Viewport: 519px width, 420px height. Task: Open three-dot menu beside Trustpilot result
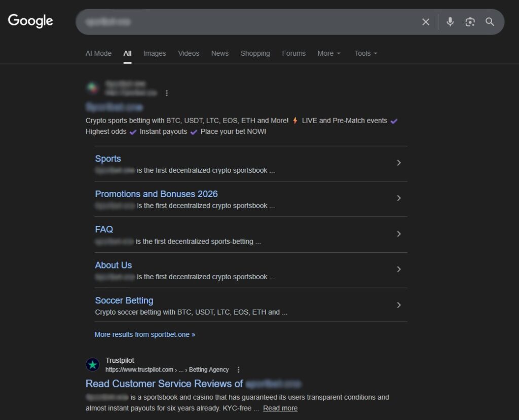[x=239, y=370]
